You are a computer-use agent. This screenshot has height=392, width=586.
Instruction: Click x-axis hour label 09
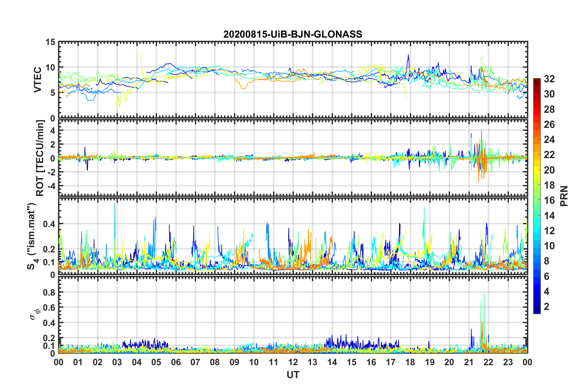coord(234,362)
